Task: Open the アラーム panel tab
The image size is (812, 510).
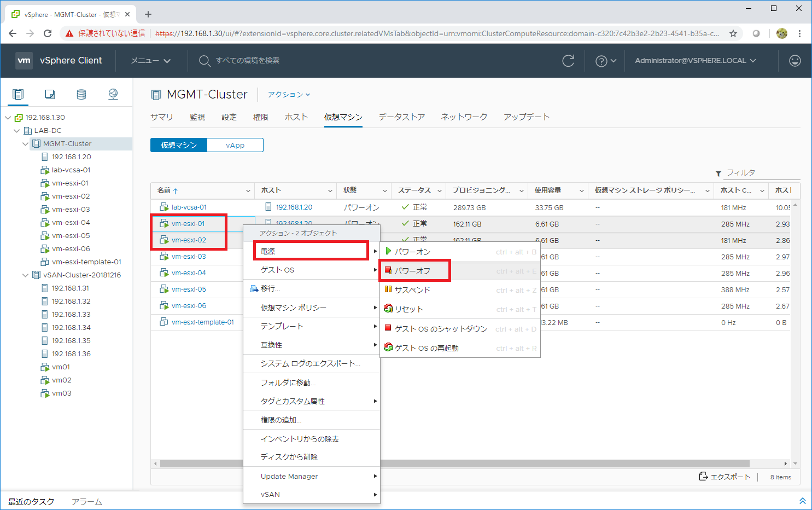Action: tap(87, 502)
